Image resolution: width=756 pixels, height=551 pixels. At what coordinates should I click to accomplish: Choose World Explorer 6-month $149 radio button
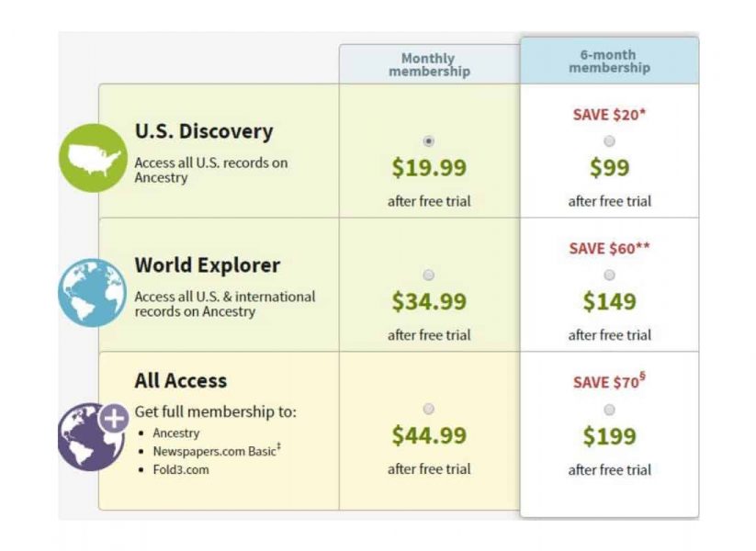(x=610, y=275)
